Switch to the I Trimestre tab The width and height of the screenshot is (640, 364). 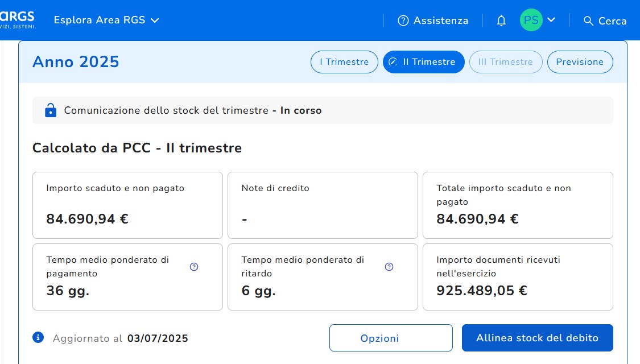tap(344, 62)
